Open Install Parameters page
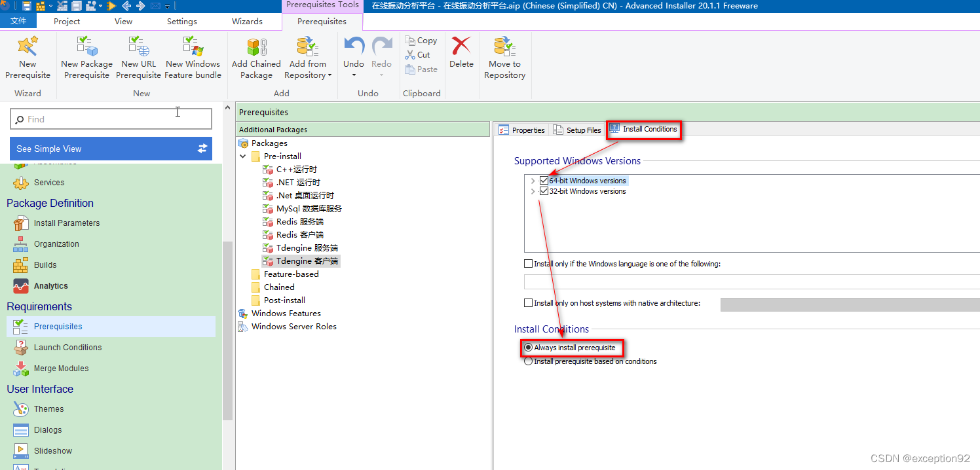980x470 pixels. [x=67, y=223]
